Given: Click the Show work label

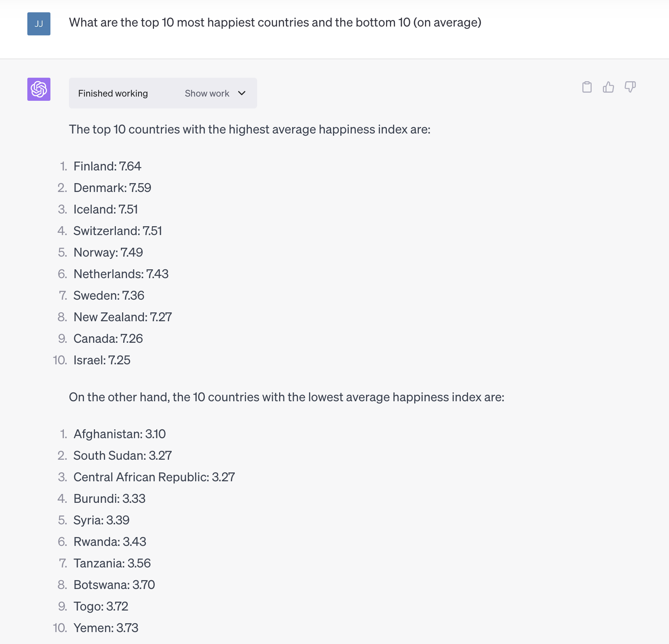Looking at the screenshot, I should [207, 93].
